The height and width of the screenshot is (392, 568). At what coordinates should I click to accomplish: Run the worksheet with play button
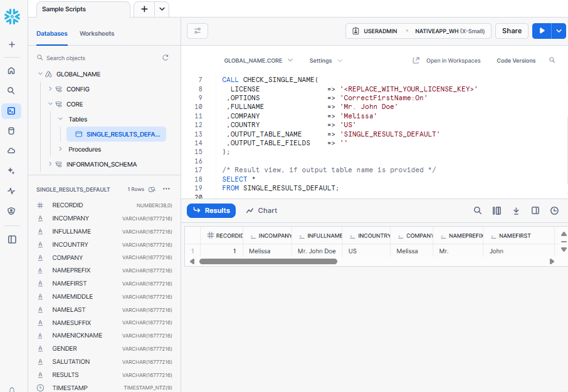click(542, 31)
